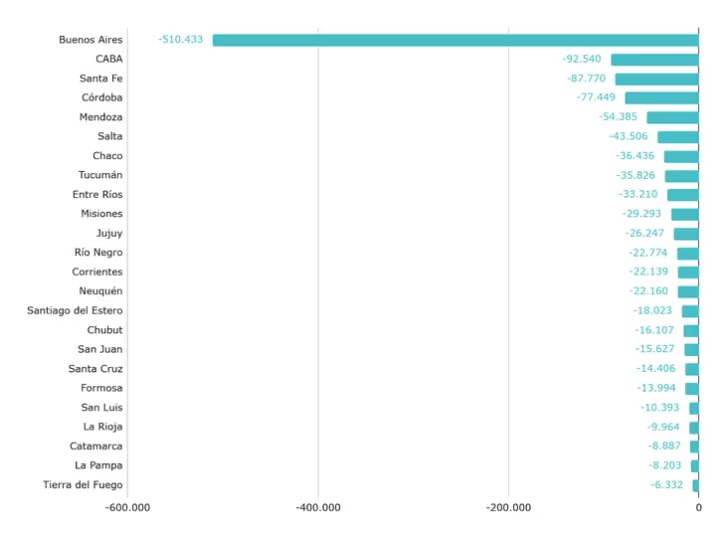The height and width of the screenshot is (540, 726).
Task: Click the Buenos Aires bar
Action: (455, 40)
